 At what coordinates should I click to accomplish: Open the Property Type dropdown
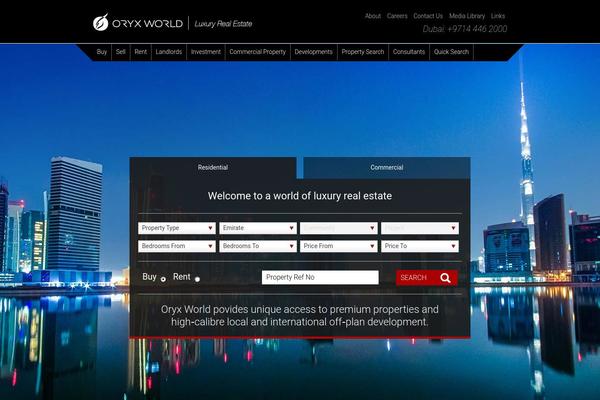point(177,228)
